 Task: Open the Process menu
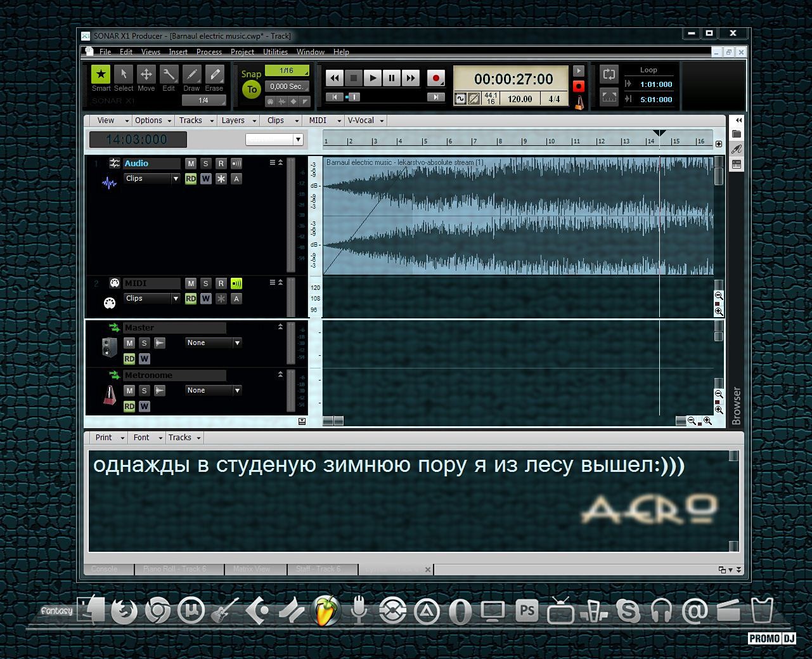209,52
